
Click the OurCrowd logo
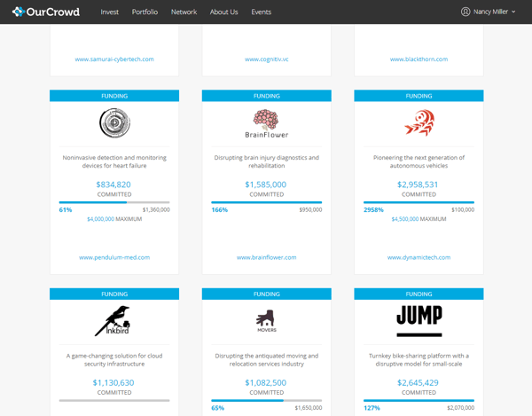pos(46,12)
